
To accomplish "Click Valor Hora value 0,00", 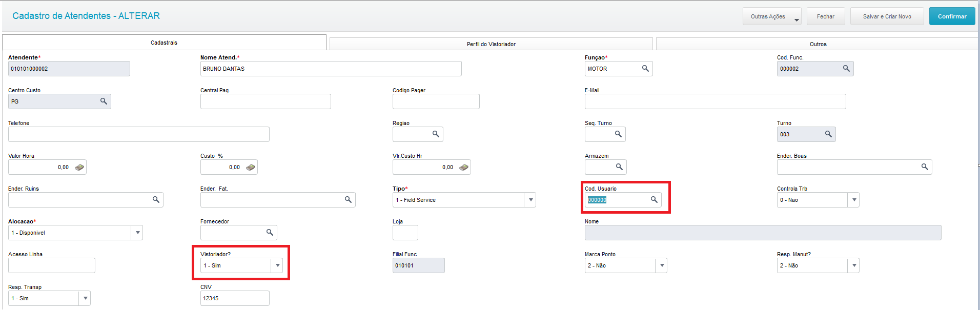I will tap(63, 167).
